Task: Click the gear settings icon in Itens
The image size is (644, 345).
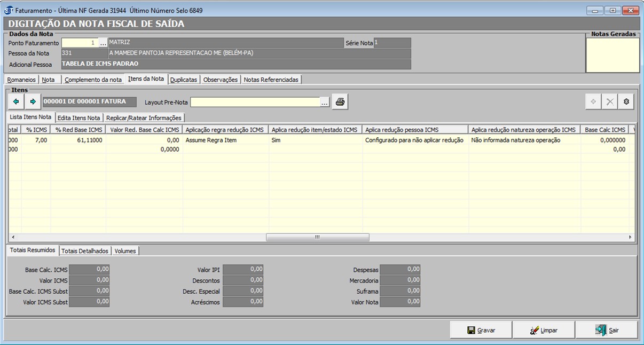Action: click(x=626, y=101)
